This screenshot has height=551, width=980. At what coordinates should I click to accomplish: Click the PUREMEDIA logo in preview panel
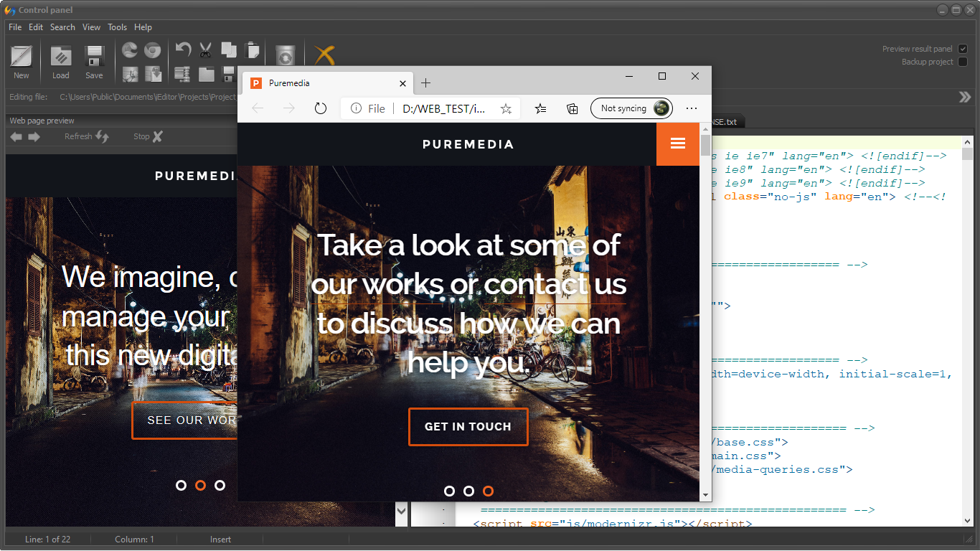pos(196,176)
